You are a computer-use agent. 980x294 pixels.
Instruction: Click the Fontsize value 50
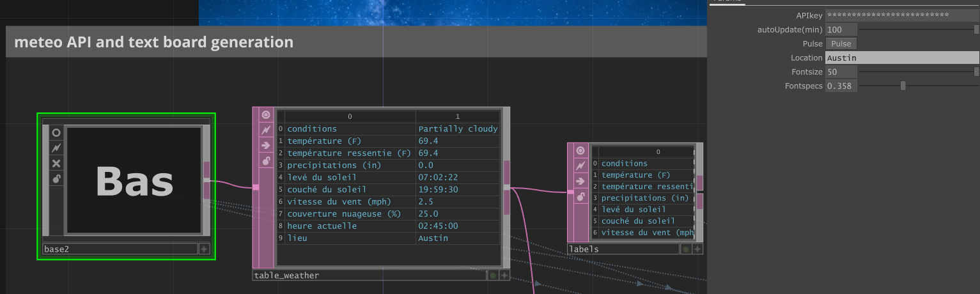tap(841, 72)
